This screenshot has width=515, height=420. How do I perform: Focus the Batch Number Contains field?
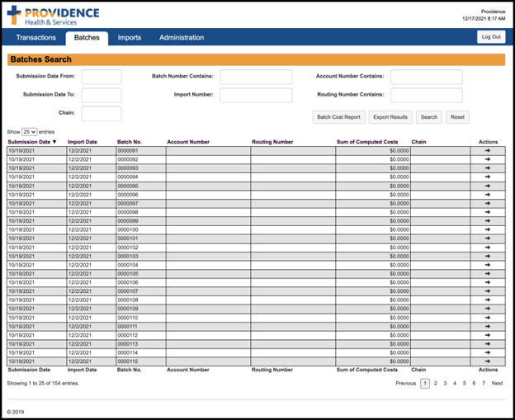[x=256, y=77]
